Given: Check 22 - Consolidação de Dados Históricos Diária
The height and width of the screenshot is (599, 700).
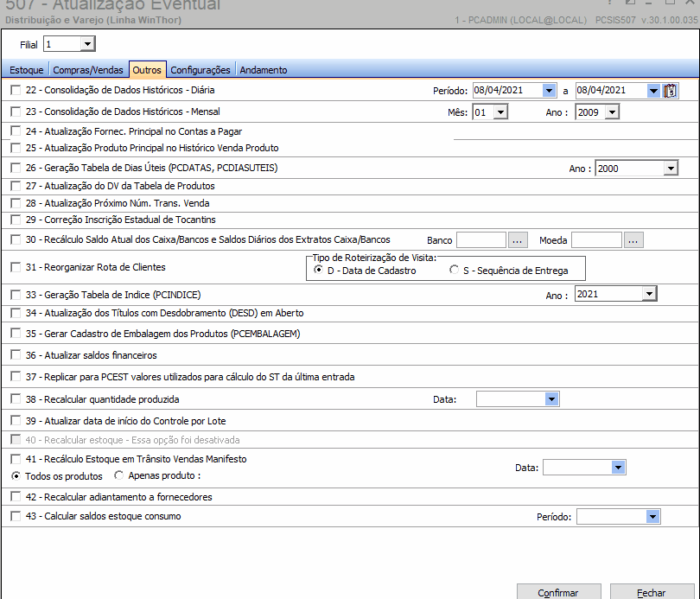Looking at the screenshot, I should coord(16,90).
